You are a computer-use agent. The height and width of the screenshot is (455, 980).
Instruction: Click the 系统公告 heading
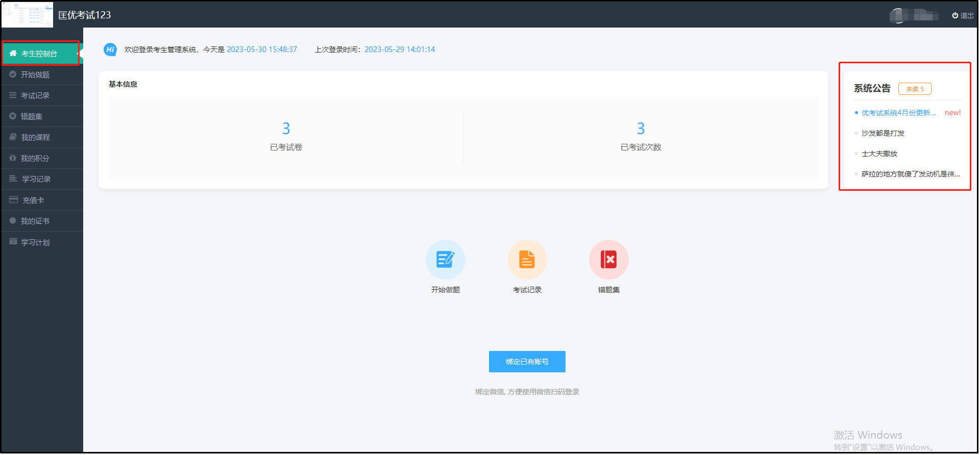coord(872,88)
